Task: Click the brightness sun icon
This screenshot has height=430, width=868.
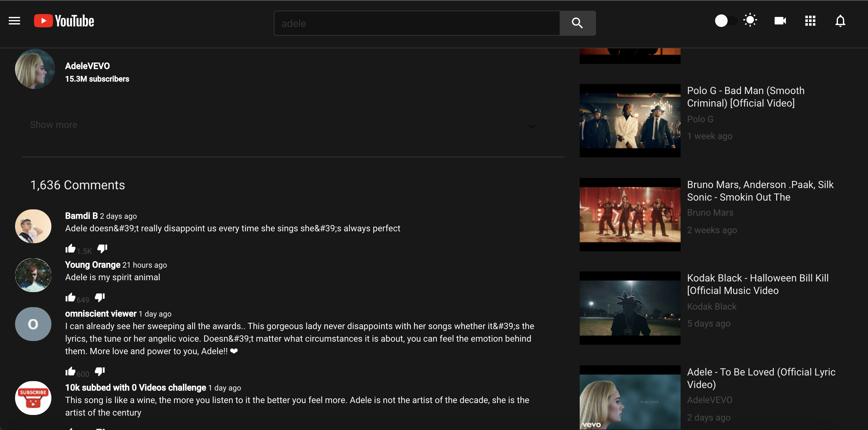Action: pyautogui.click(x=750, y=20)
